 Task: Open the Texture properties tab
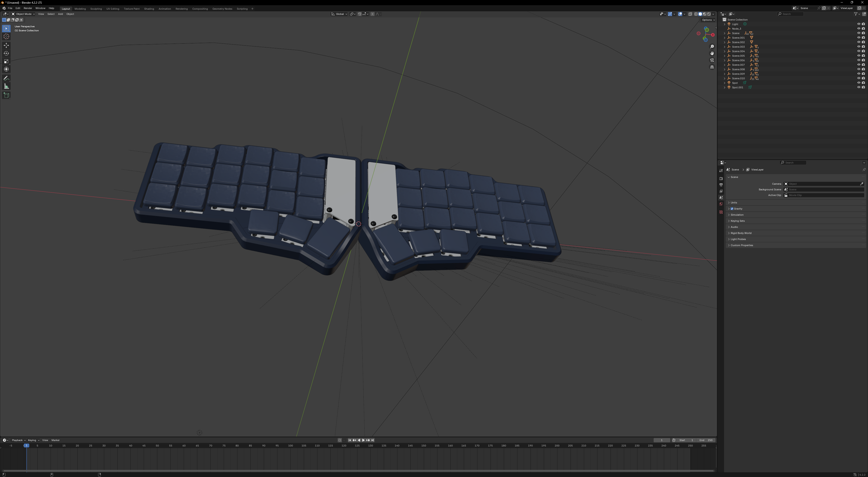721,212
